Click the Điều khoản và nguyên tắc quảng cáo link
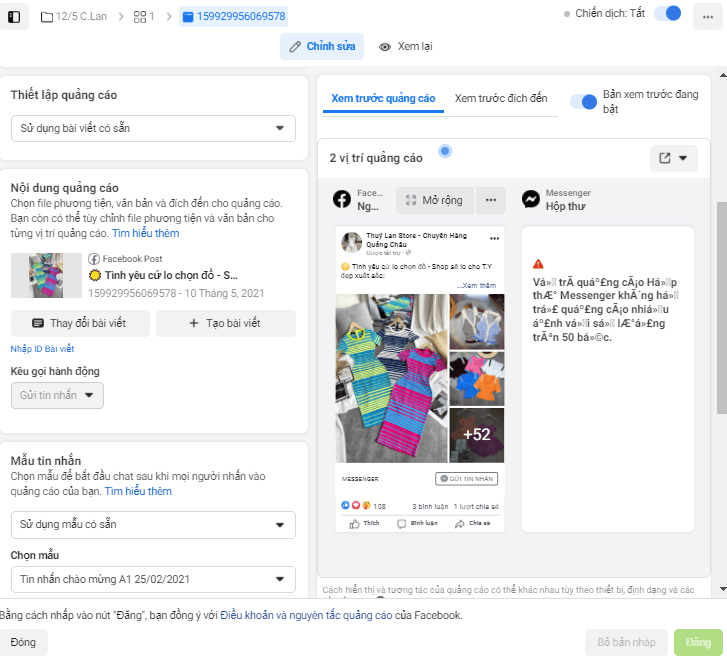 (x=306, y=615)
